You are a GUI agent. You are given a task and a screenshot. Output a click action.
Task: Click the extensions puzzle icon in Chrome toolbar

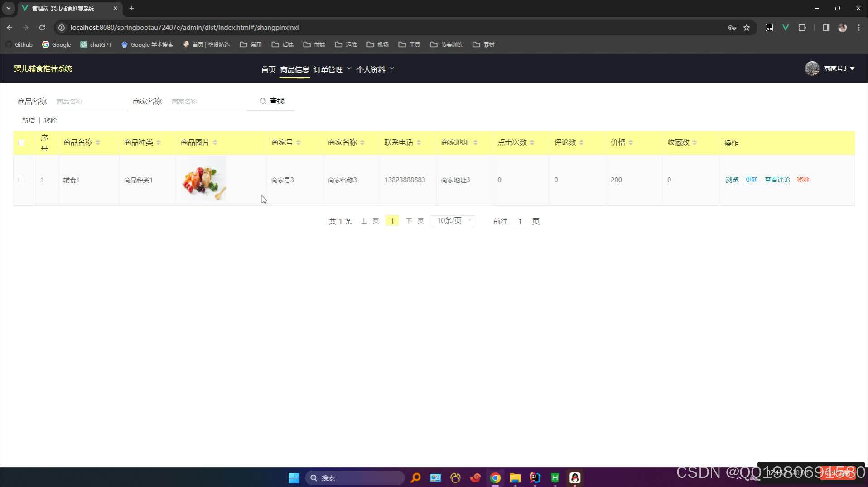point(802,28)
